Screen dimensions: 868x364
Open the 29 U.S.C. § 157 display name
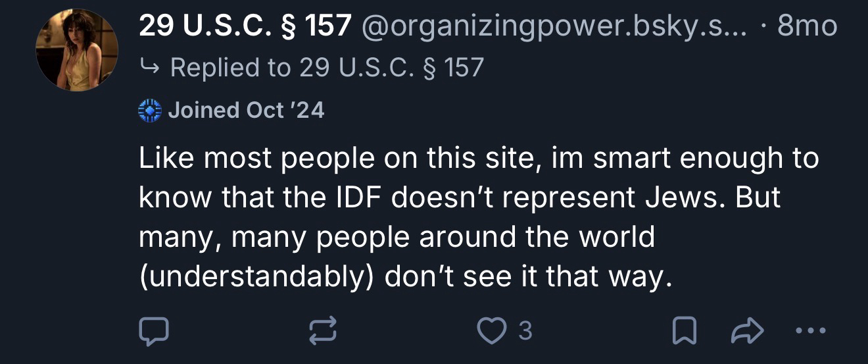(x=244, y=27)
